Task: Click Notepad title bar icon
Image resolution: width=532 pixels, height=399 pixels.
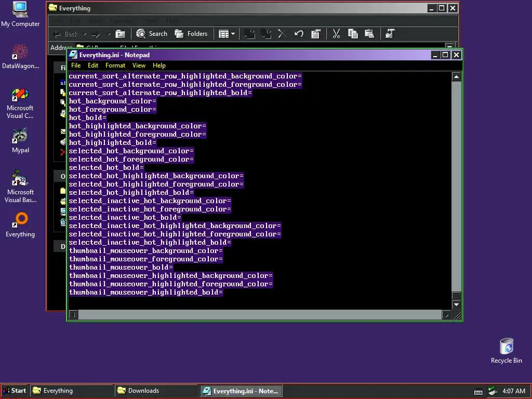Action: click(x=73, y=55)
